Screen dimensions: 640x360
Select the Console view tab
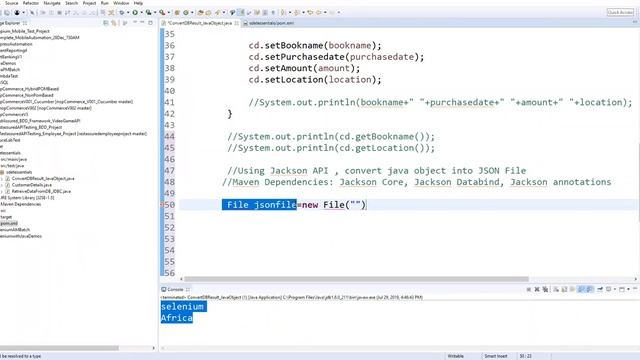pyautogui.click(x=175, y=289)
